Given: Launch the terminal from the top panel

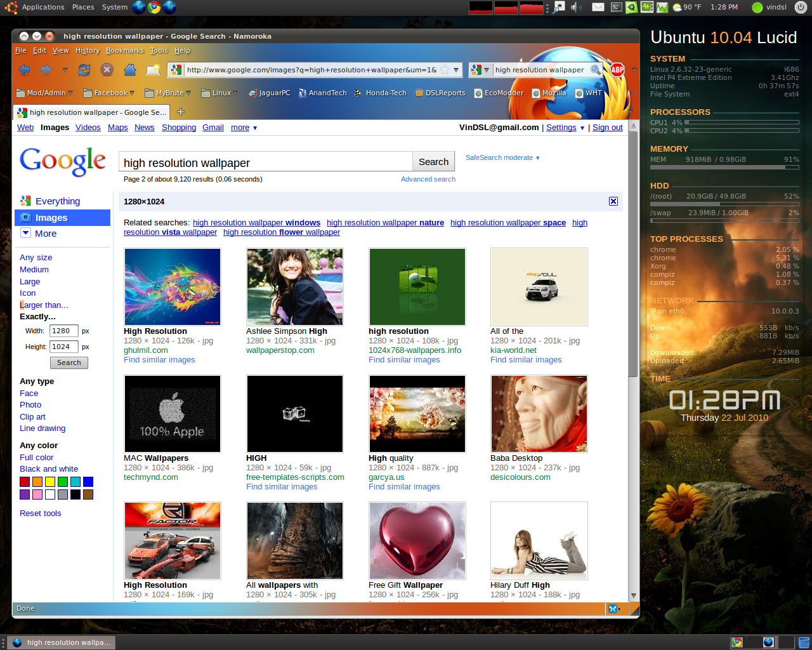Looking at the screenshot, I should [x=616, y=7].
